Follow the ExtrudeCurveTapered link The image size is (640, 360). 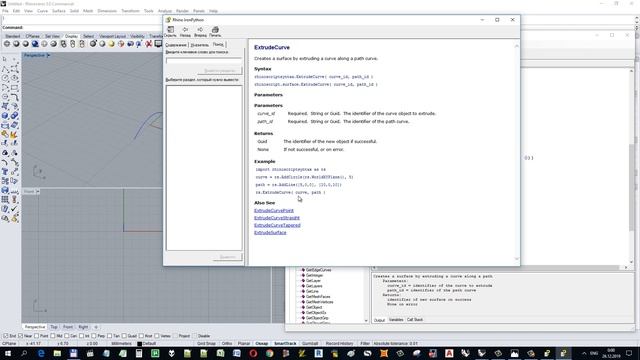(x=277, y=225)
